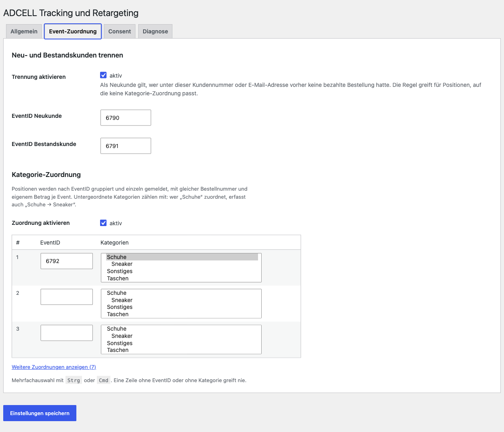Click the EventID Bestandskunde field
504x432 pixels.
[126, 146]
